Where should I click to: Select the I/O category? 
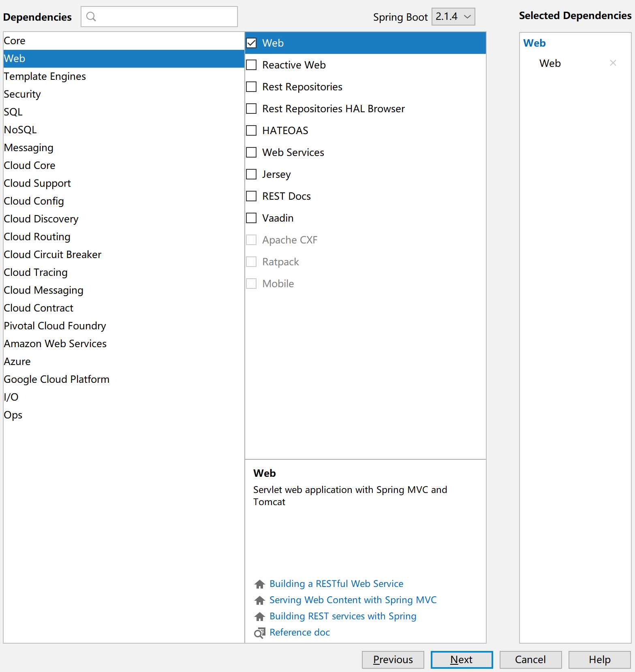click(x=124, y=397)
